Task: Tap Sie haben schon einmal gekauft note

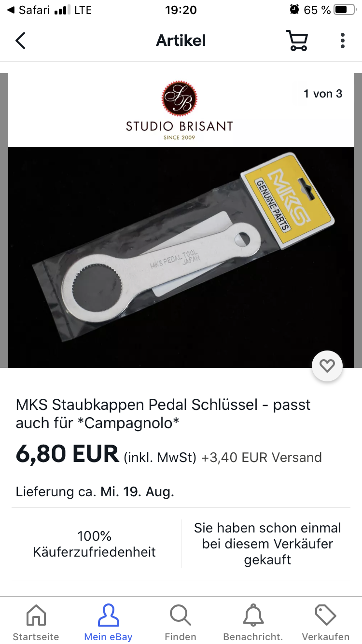Action: click(267, 544)
